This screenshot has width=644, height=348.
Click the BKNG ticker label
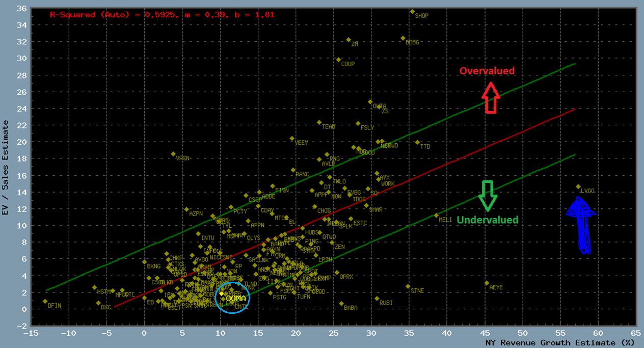[x=154, y=266]
